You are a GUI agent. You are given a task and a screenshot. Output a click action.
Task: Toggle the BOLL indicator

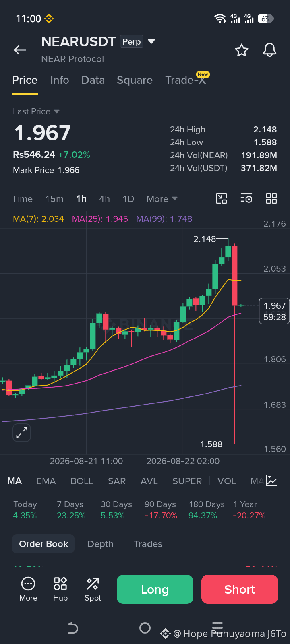(x=82, y=481)
